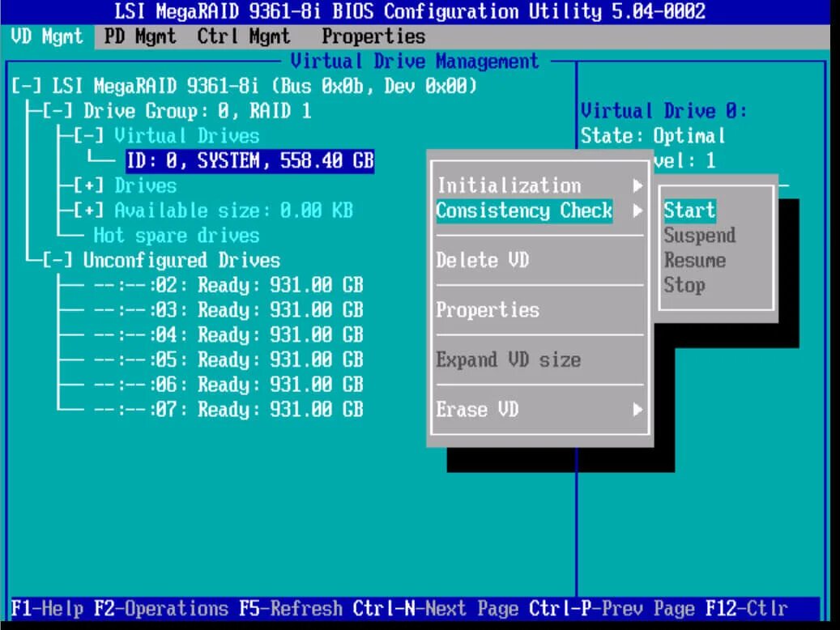Choose Consistency Check in the popup menu
This screenshot has width=840, height=630.
click(x=540, y=211)
